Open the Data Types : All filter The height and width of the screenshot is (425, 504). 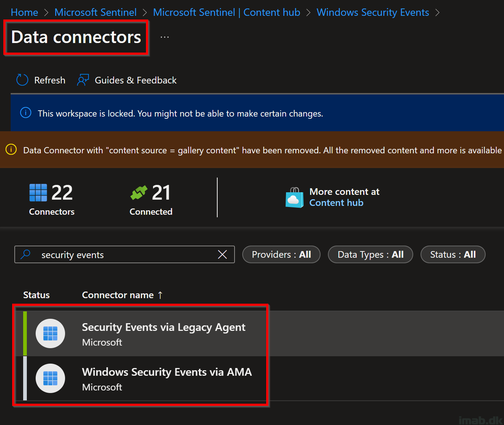pyautogui.click(x=370, y=254)
